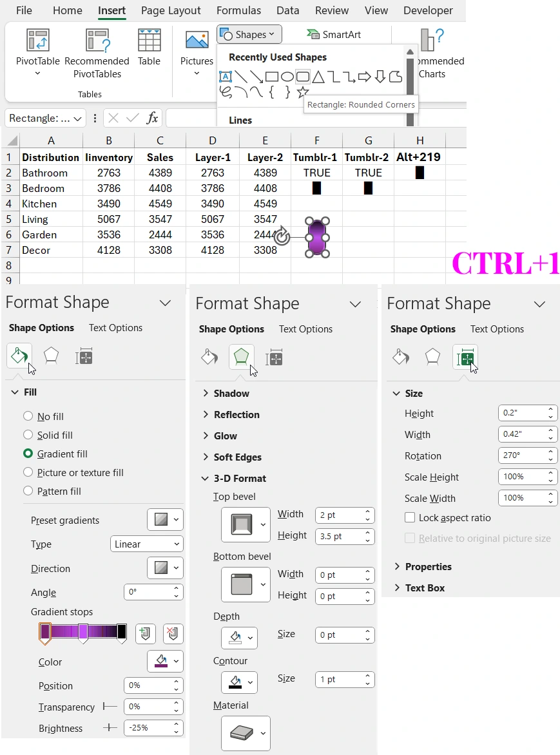Insert SmartArt graphic
Image resolution: width=560 pixels, height=755 pixels.
tap(334, 33)
